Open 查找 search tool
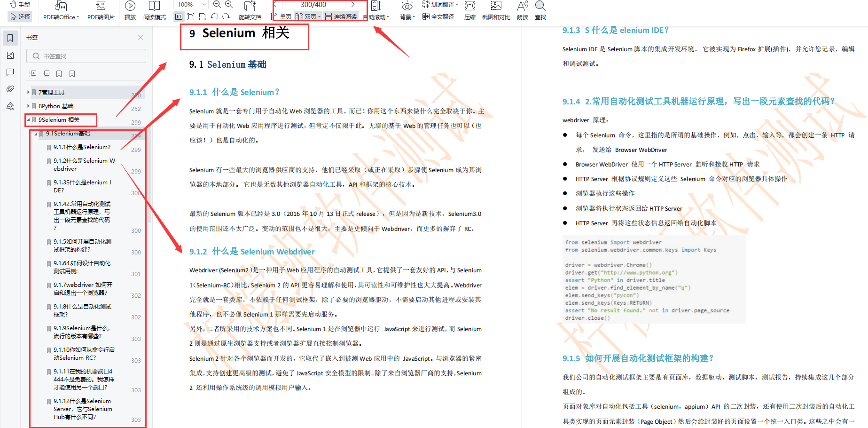This screenshot has width=868, height=428. (540, 11)
